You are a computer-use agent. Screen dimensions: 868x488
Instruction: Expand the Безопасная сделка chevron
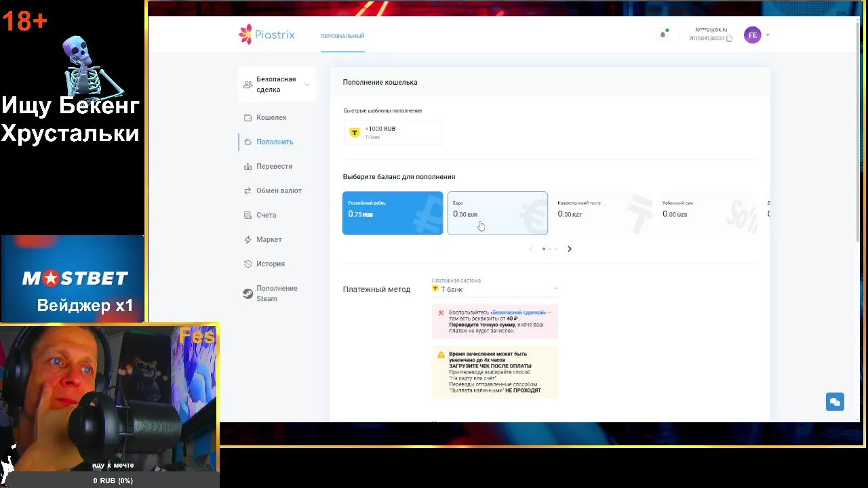(x=307, y=85)
